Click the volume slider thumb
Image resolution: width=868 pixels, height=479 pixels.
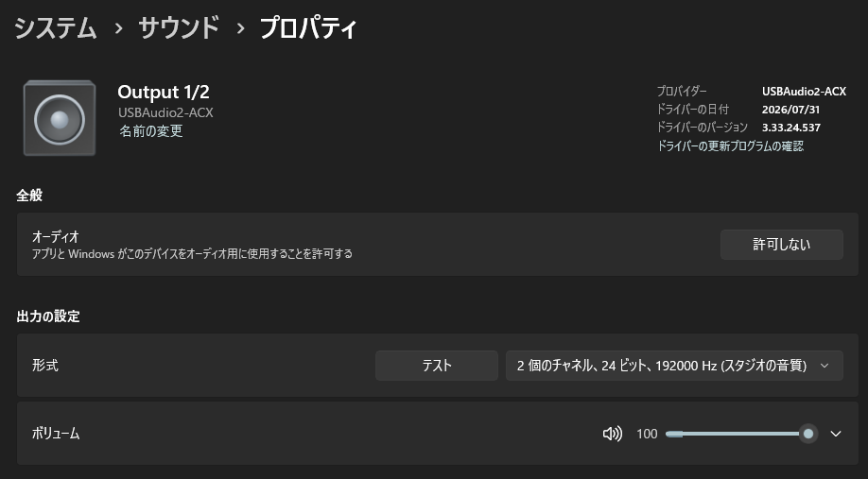(x=808, y=434)
